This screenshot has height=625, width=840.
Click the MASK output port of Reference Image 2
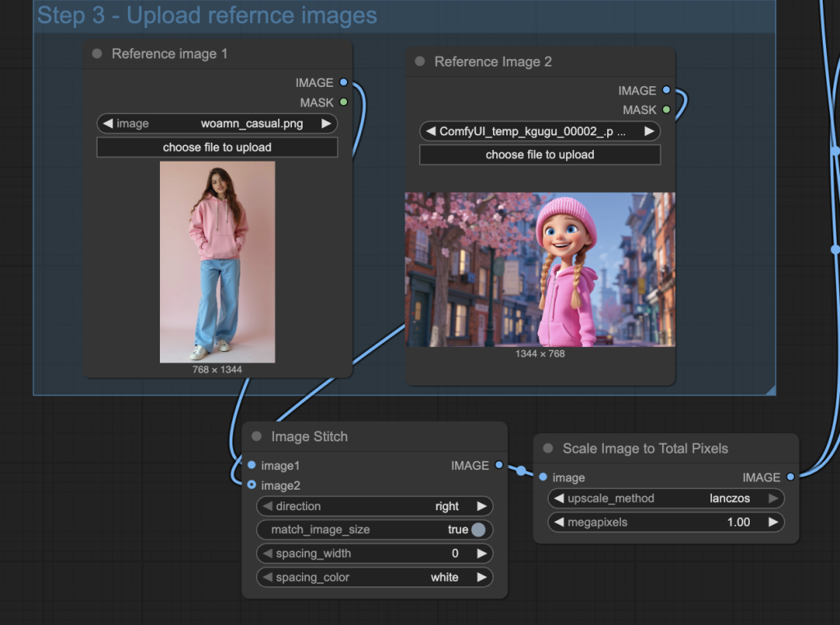point(666,110)
